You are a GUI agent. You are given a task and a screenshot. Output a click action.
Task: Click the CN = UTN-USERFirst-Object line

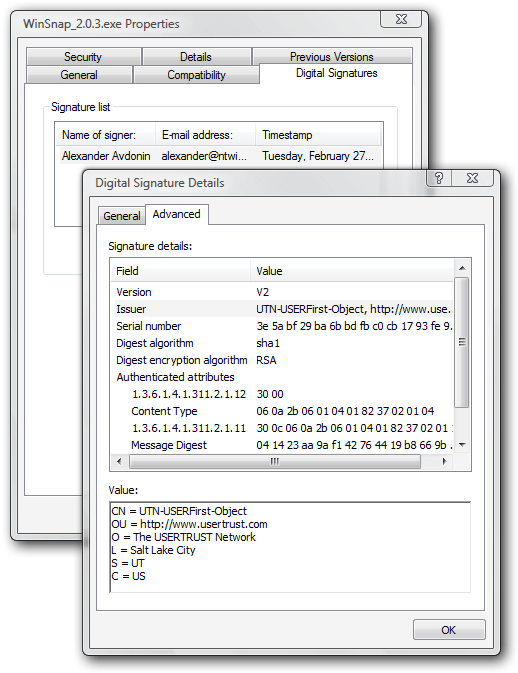[x=179, y=511]
